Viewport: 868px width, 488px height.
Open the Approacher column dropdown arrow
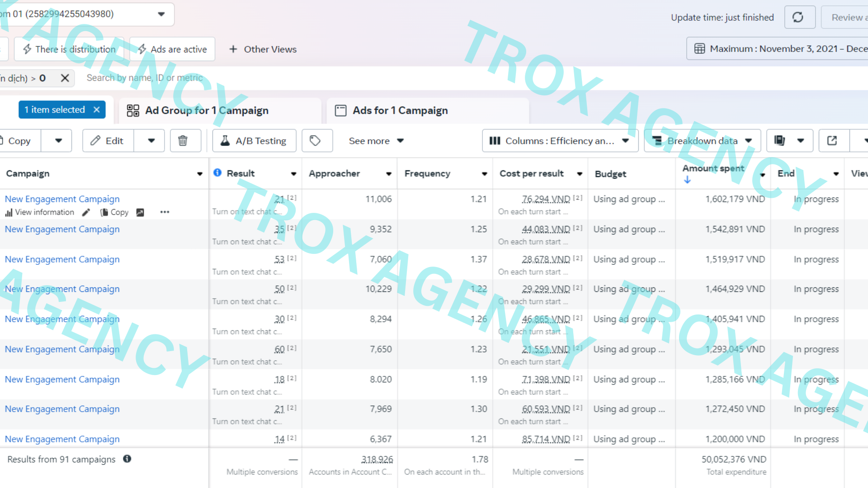pos(388,174)
